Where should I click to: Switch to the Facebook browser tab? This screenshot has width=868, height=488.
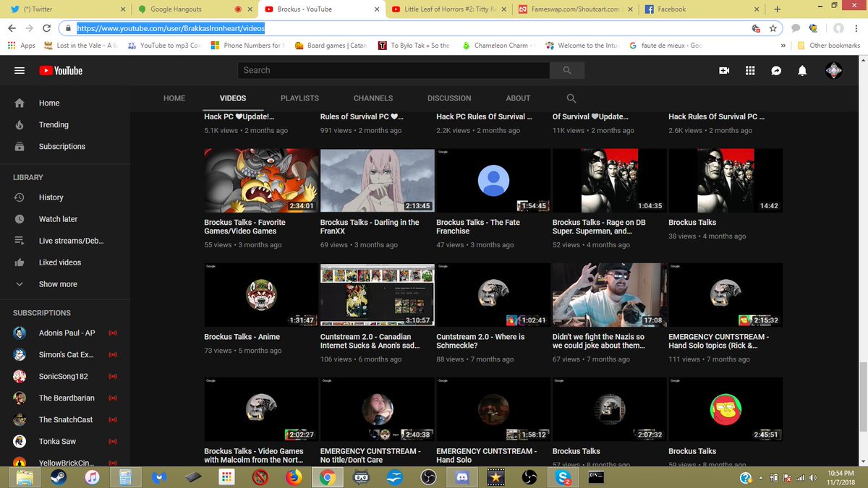pyautogui.click(x=700, y=9)
